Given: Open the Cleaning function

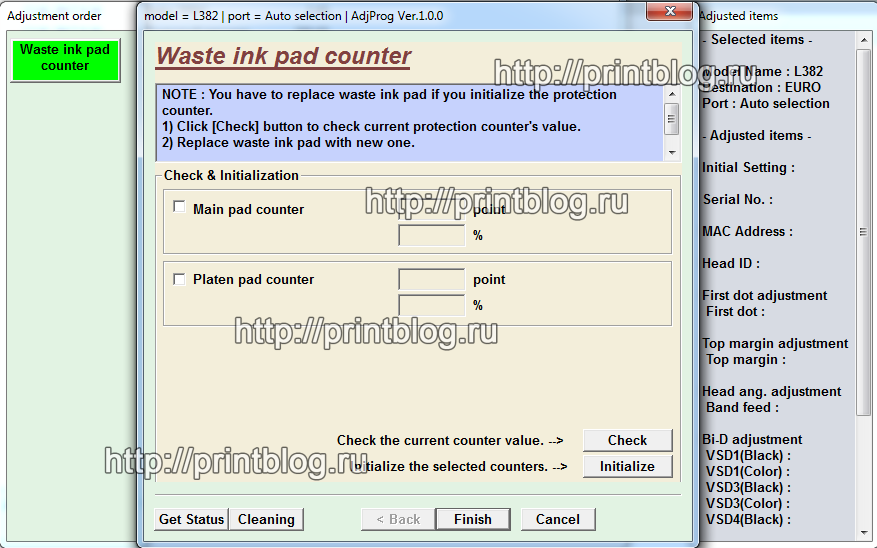Looking at the screenshot, I should pos(266,519).
